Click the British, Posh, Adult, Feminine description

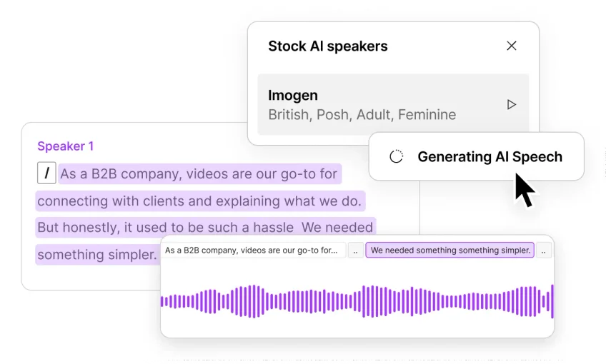click(362, 114)
